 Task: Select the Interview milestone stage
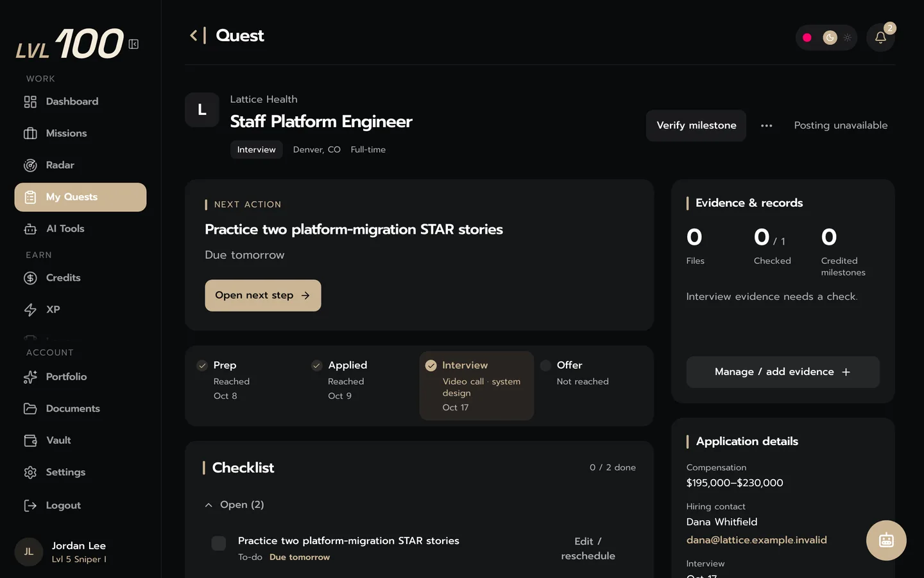tap(477, 385)
